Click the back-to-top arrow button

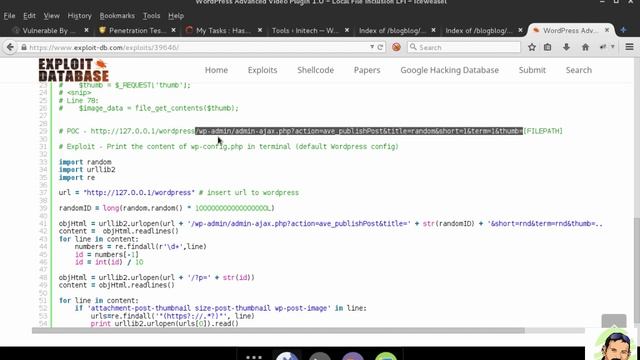click(x=614, y=322)
